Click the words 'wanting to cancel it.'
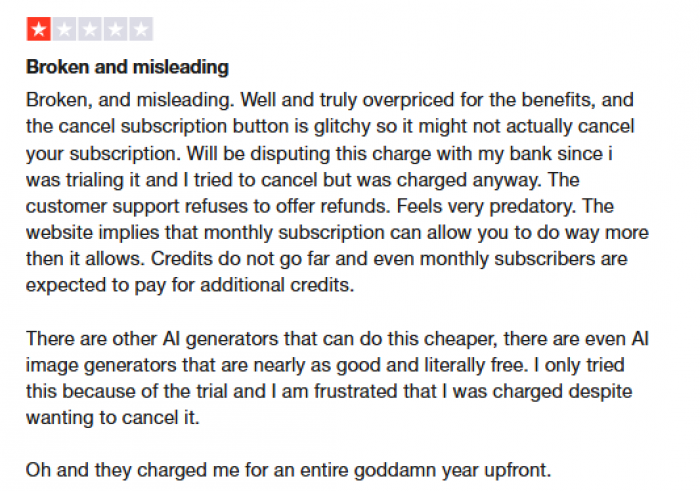 [x=113, y=418]
